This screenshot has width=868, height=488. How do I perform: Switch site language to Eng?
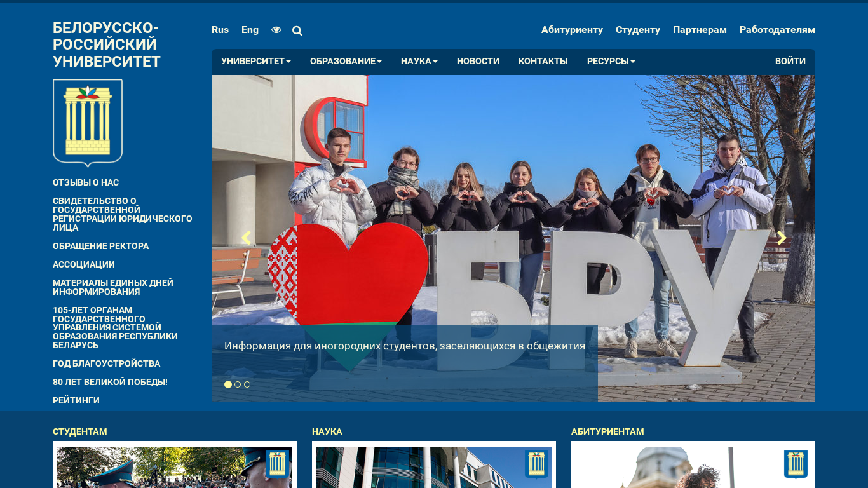[x=250, y=30]
